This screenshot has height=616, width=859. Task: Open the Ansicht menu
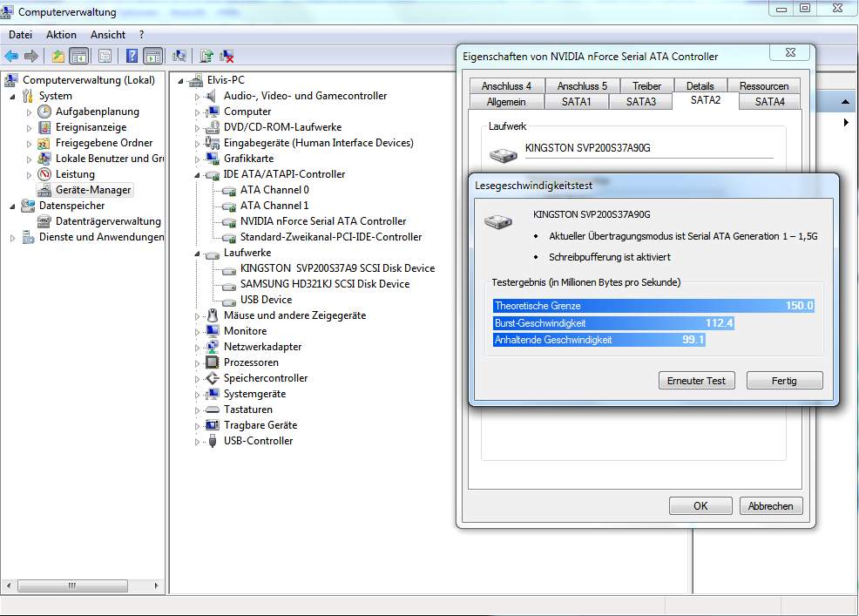pos(108,35)
